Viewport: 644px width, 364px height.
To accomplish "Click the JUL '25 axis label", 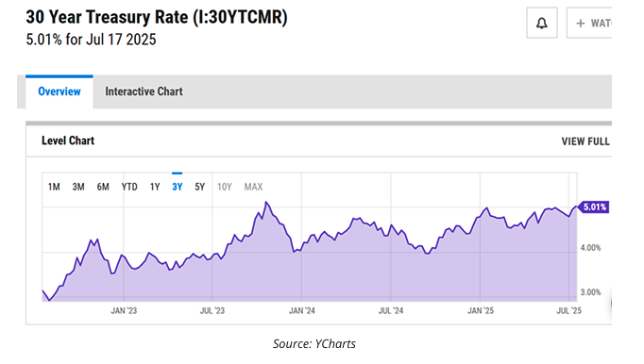I will click(569, 310).
